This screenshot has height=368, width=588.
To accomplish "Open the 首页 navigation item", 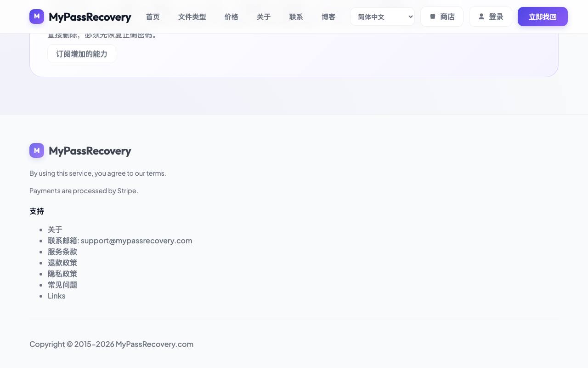I will click(x=153, y=17).
